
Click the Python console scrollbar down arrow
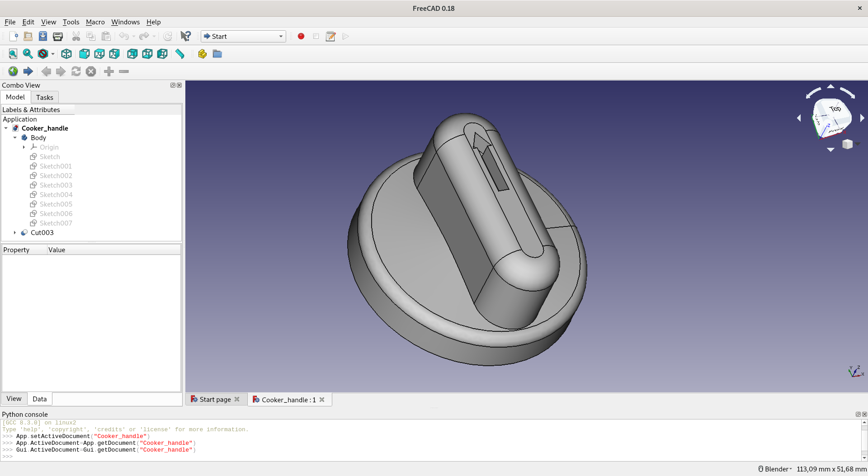coord(864,457)
